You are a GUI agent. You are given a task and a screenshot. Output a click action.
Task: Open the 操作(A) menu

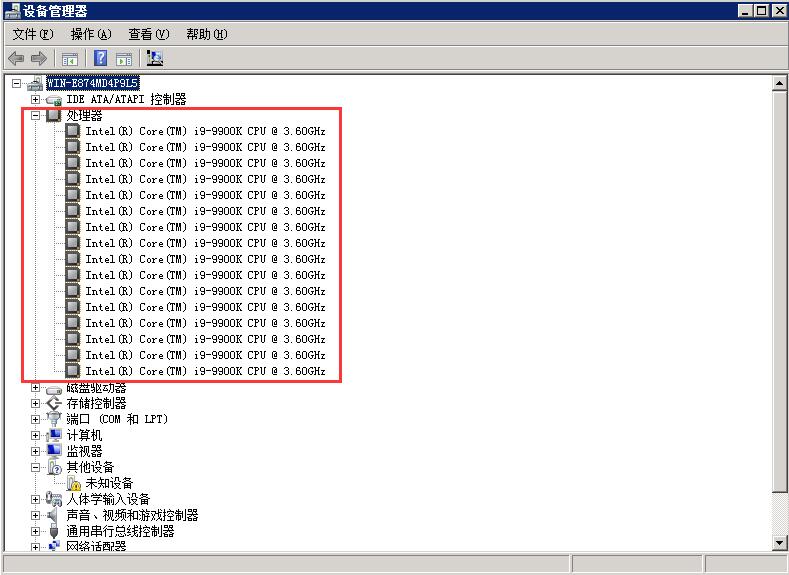coord(91,34)
